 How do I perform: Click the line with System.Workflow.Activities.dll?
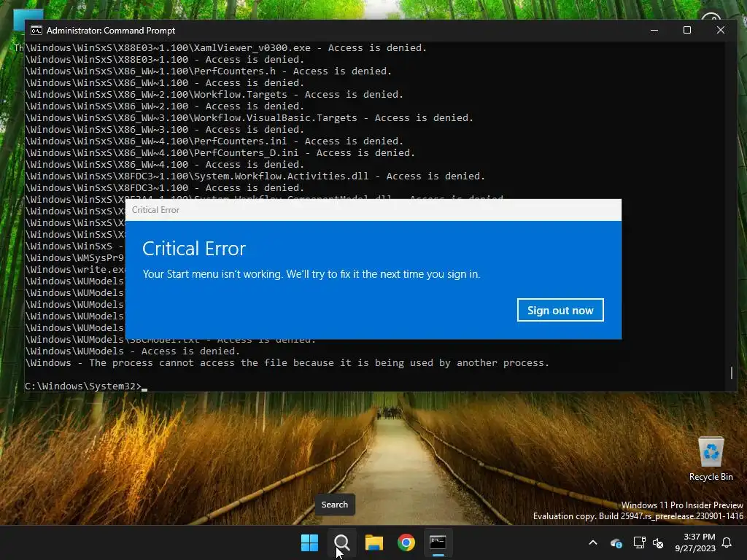[x=255, y=176]
